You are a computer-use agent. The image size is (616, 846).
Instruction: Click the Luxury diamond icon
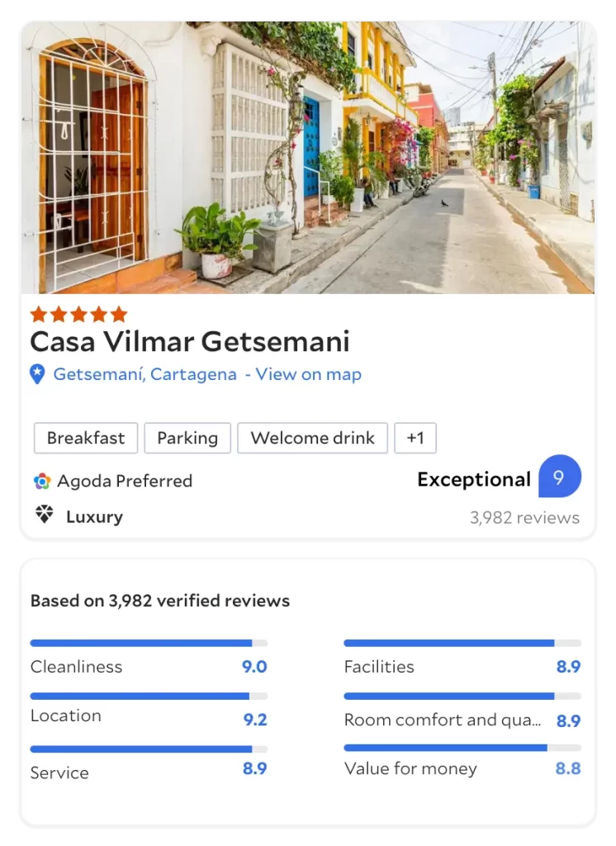click(x=44, y=516)
